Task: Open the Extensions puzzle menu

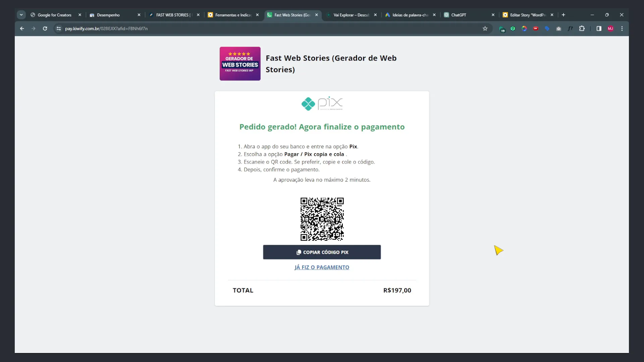Action: (582, 28)
